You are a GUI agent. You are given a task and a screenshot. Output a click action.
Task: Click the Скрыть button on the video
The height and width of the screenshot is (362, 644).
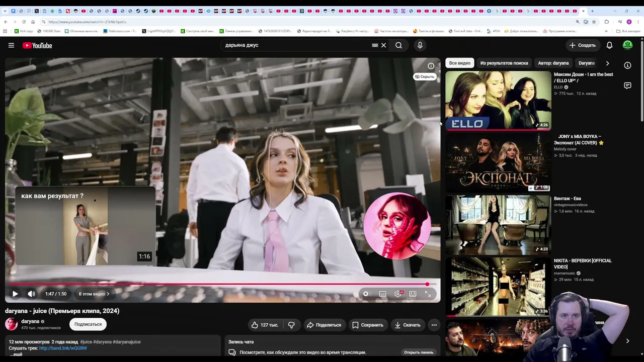(x=425, y=76)
